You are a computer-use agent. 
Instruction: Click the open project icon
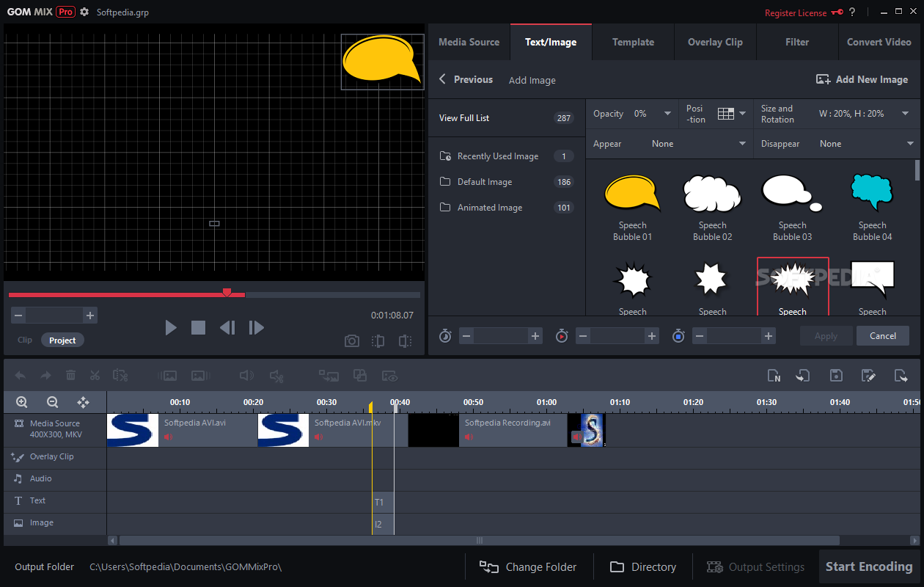(803, 376)
